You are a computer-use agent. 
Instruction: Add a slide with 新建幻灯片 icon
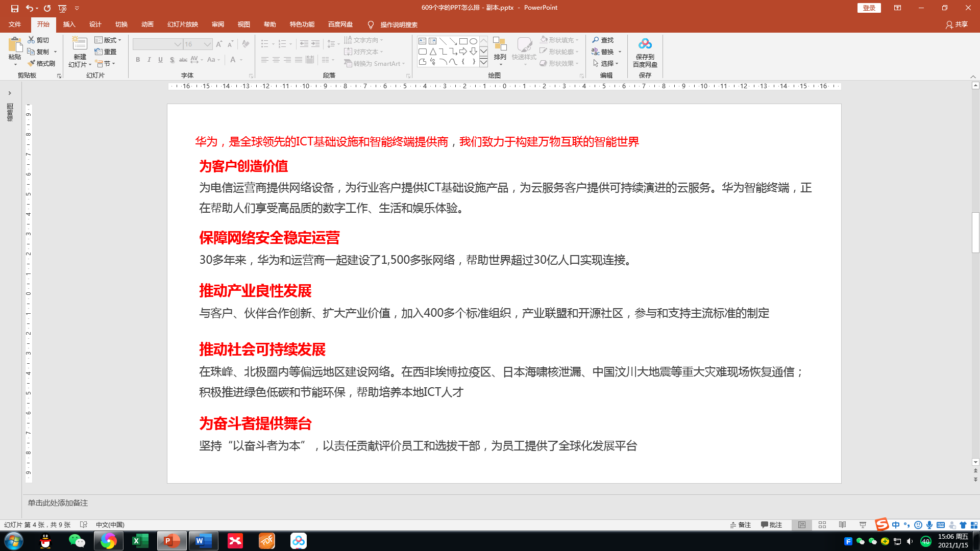pos(80,44)
